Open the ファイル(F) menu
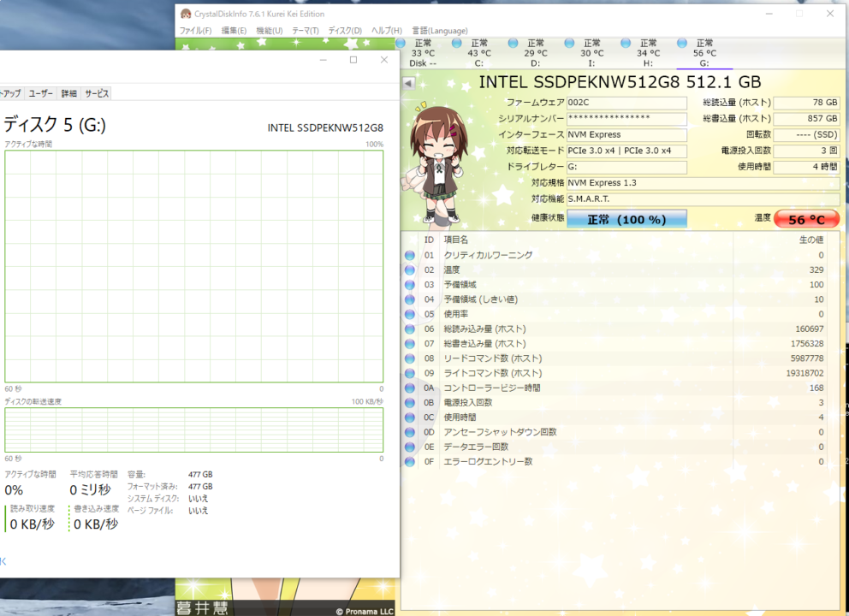This screenshot has height=616, width=849. point(195,31)
